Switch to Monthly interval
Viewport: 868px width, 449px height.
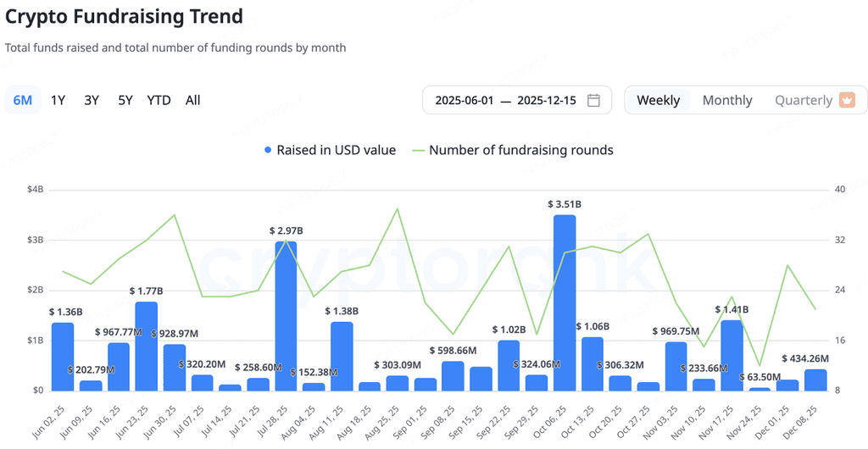(x=727, y=100)
